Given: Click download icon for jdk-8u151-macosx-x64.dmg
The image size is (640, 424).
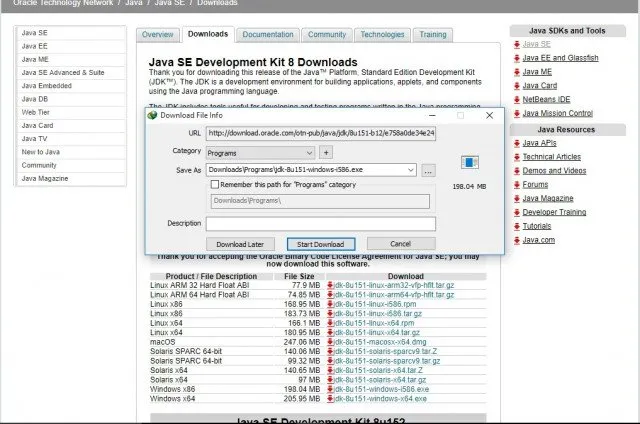Looking at the screenshot, I should click(330, 342).
